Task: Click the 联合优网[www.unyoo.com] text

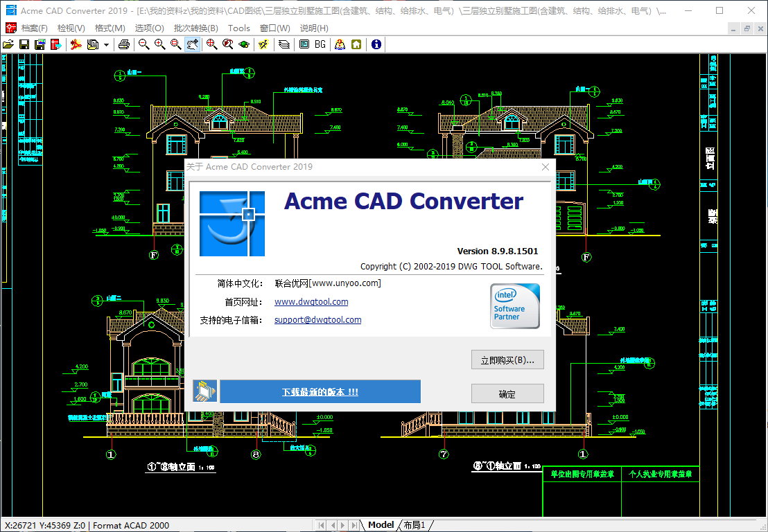Action: [328, 283]
